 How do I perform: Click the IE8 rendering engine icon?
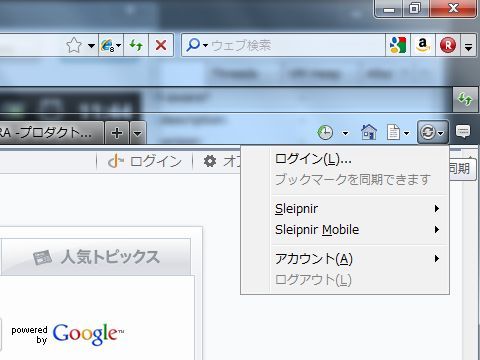tap(107, 45)
